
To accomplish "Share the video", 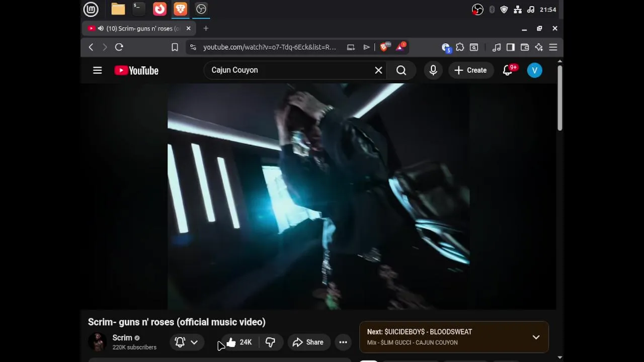I will click(308, 342).
